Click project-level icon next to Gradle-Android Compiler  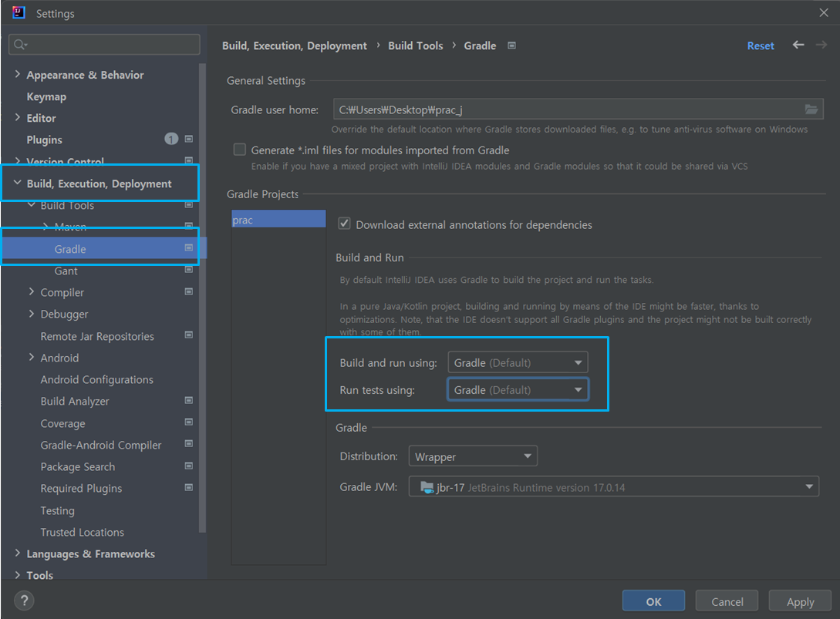tap(188, 443)
